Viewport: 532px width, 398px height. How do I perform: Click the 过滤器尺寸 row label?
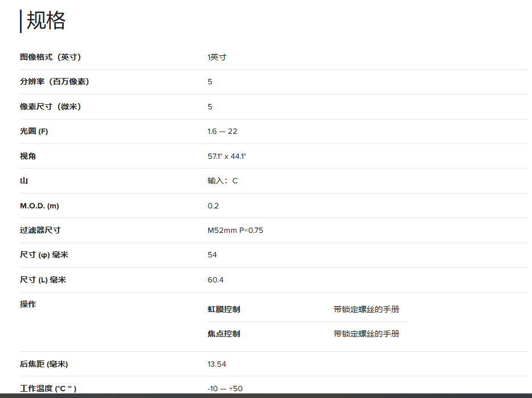click(x=40, y=230)
